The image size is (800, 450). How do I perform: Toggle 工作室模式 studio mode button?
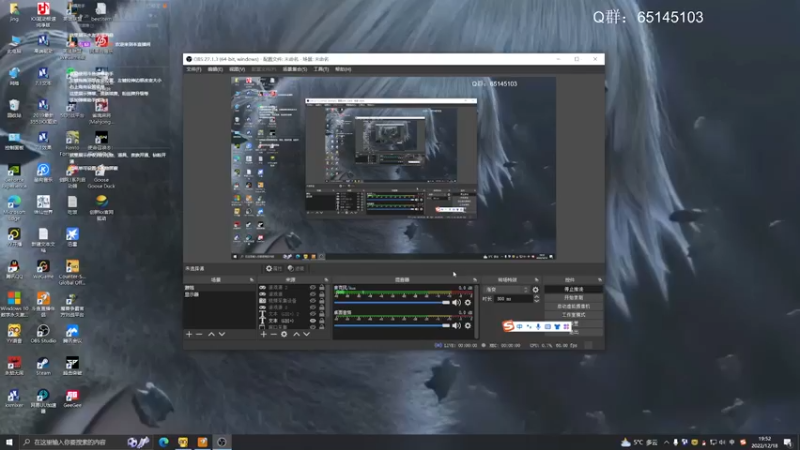click(573, 315)
